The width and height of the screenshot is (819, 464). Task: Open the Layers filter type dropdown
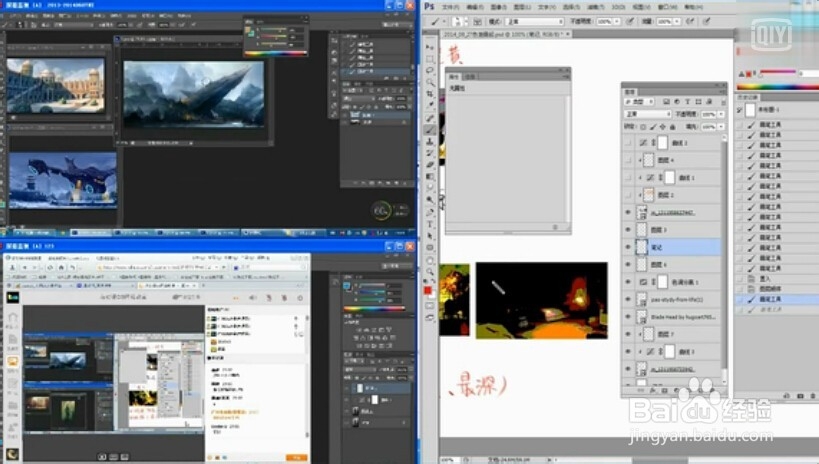click(640, 101)
